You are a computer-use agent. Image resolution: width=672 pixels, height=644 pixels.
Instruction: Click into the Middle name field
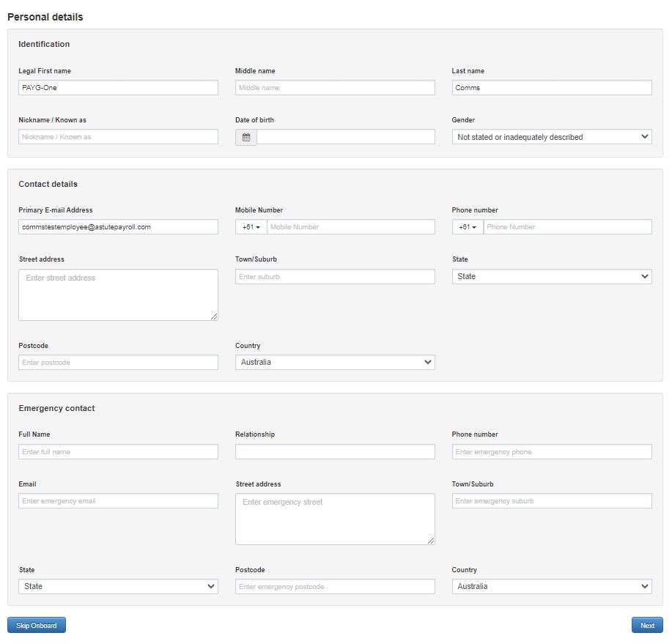point(335,88)
